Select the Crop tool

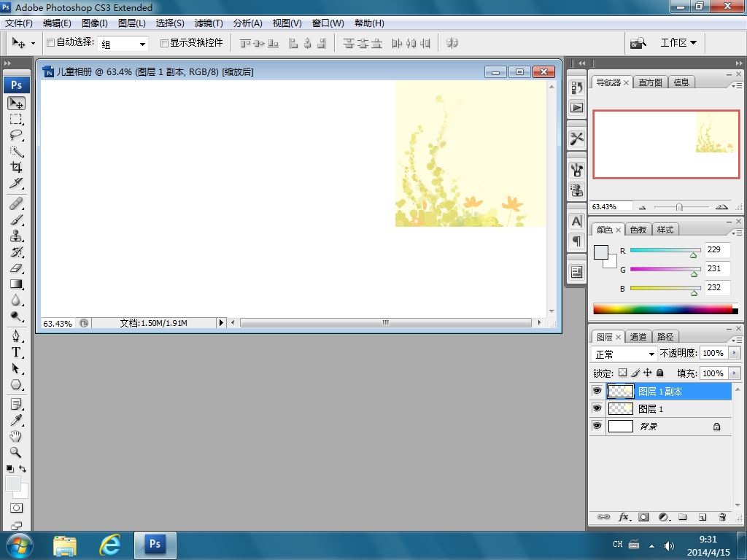[17, 167]
